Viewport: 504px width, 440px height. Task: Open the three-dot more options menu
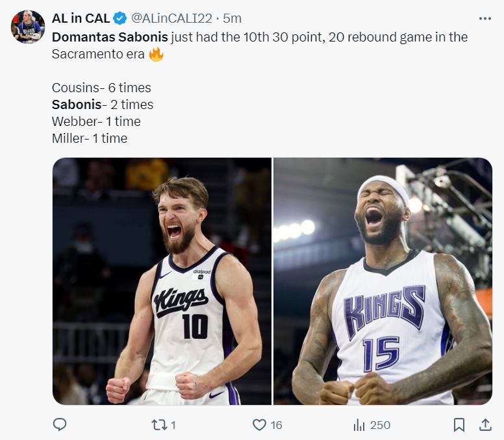[x=485, y=19]
